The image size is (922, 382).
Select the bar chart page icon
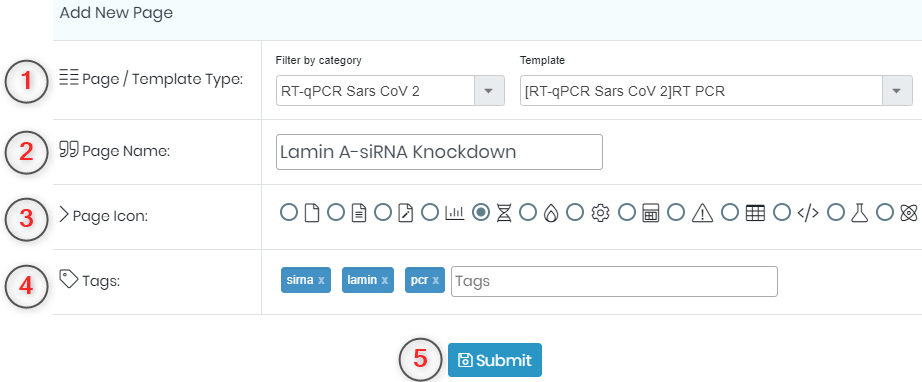pos(455,213)
